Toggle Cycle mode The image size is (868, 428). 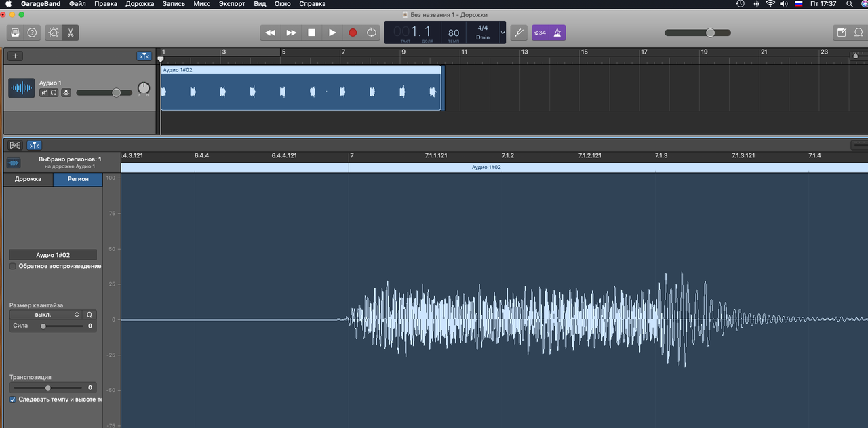(x=372, y=33)
